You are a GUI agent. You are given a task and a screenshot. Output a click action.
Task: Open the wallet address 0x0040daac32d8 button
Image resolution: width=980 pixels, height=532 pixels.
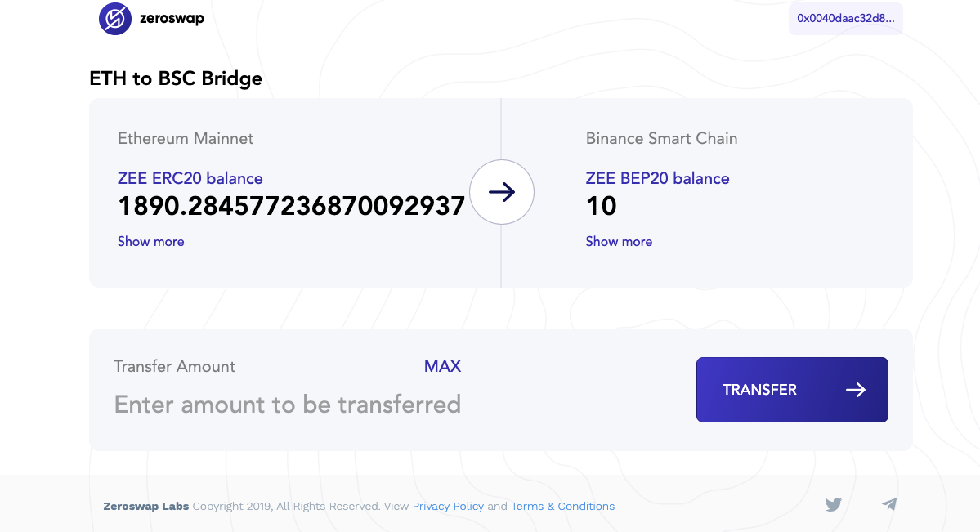click(x=846, y=19)
